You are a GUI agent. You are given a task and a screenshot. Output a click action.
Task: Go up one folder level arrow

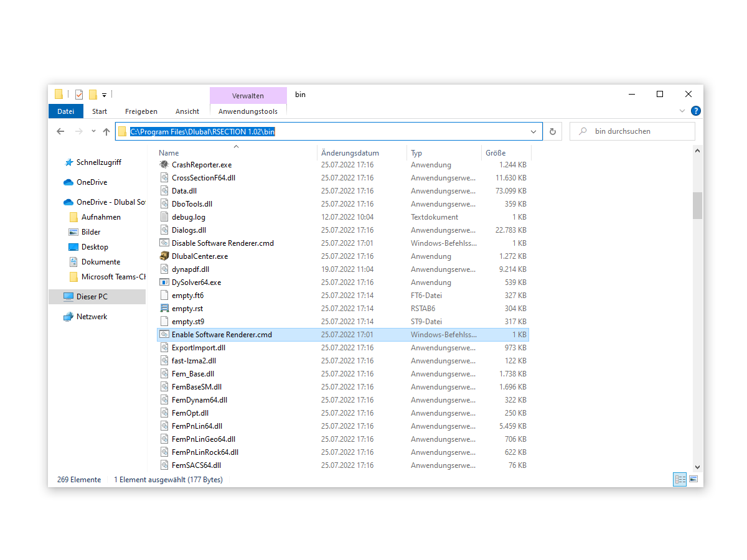click(106, 131)
